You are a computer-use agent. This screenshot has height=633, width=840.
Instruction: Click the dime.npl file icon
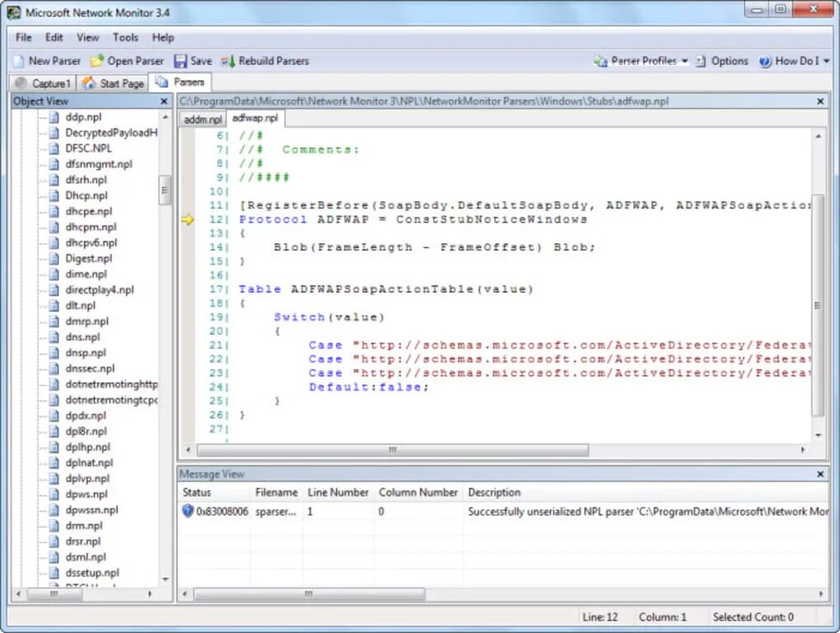(54, 273)
